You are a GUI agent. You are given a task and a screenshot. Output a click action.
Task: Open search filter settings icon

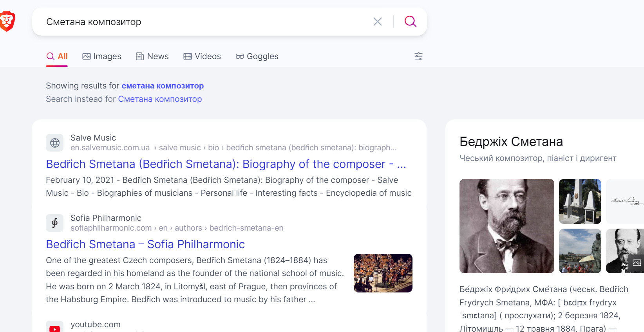[418, 56]
